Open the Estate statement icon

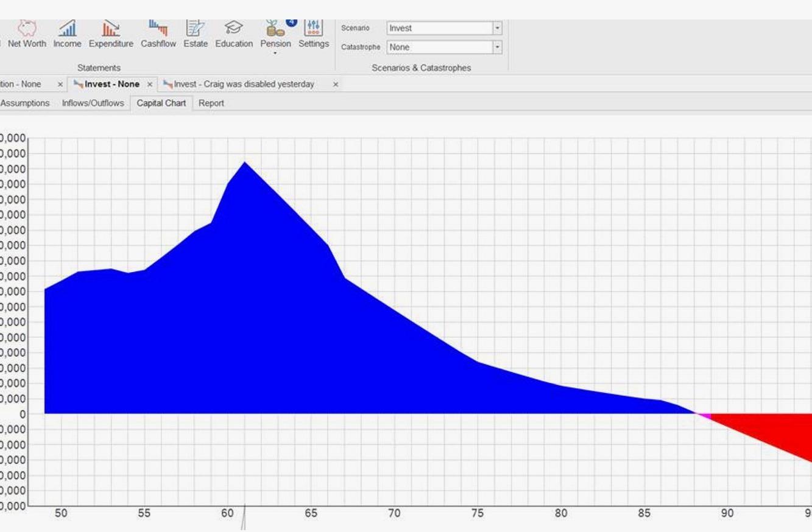[x=195, y=29]
